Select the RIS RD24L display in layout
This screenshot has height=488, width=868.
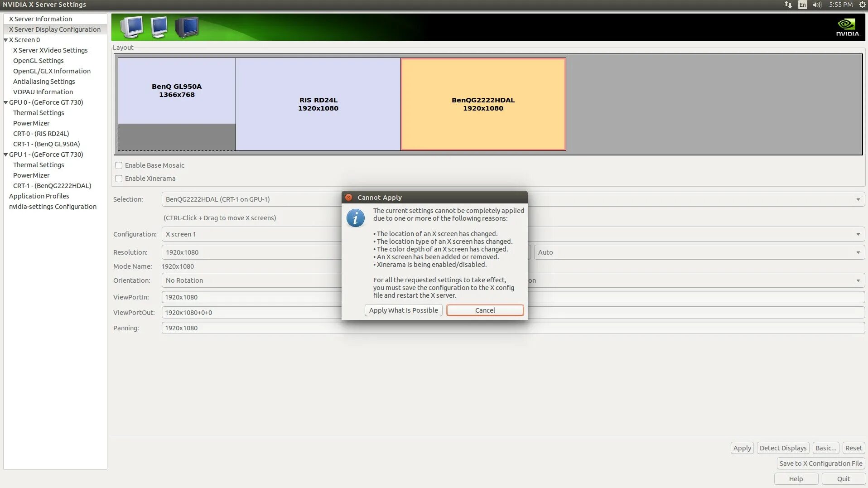click(x=318, y=104)
